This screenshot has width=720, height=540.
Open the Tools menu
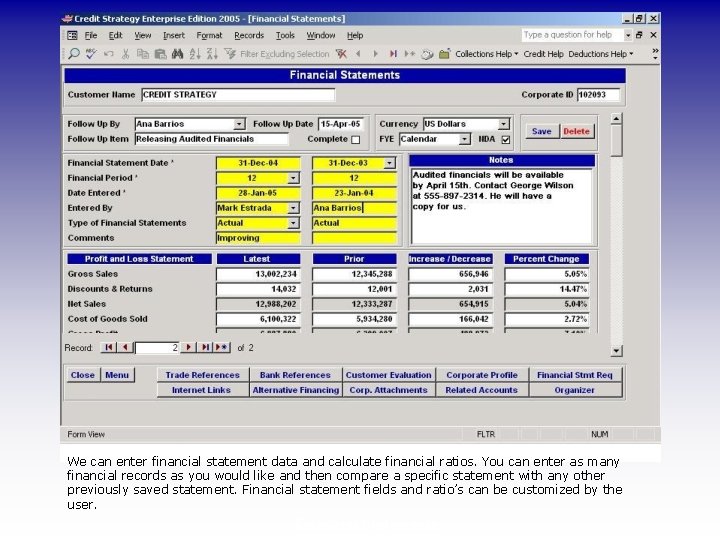pos(285,35)
